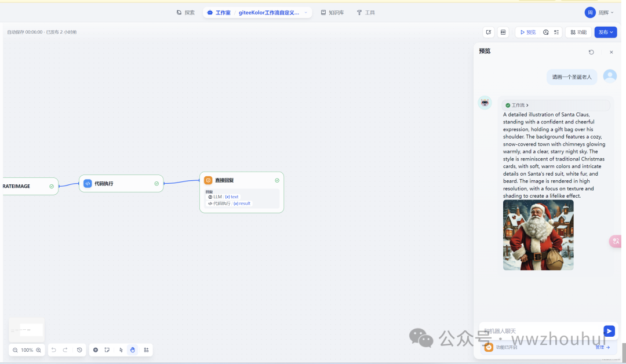
Task: Click the 预览 run button
Action: tap(527, 32)
